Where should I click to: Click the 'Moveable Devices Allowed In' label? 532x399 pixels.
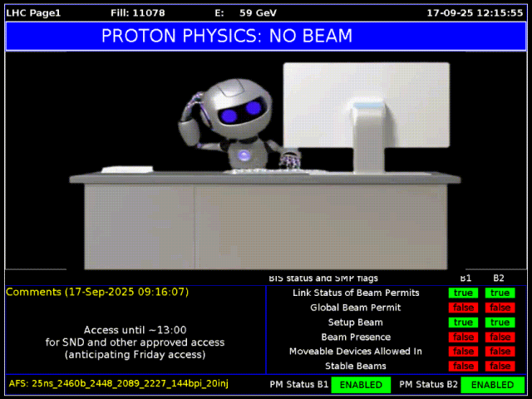click(356, 352)
